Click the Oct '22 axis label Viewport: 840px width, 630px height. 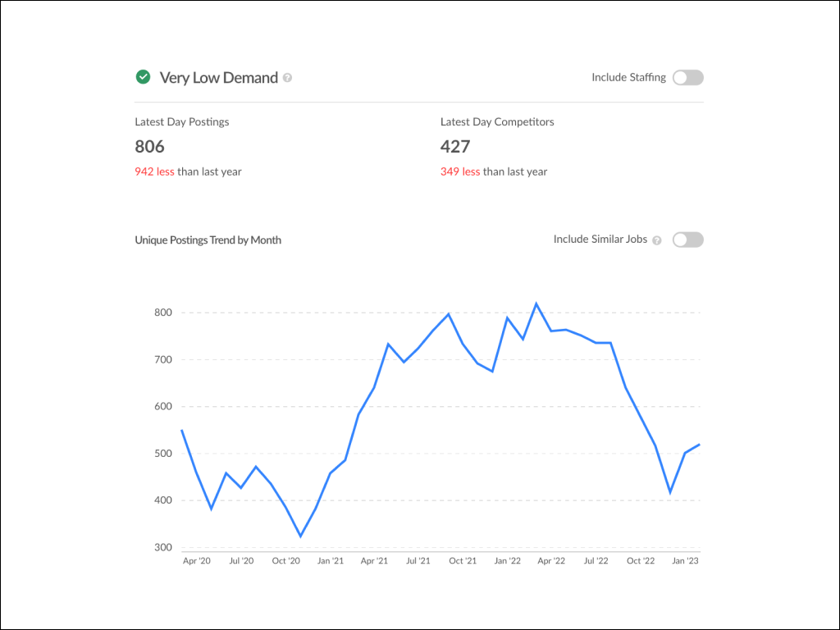tap(641, 561)
